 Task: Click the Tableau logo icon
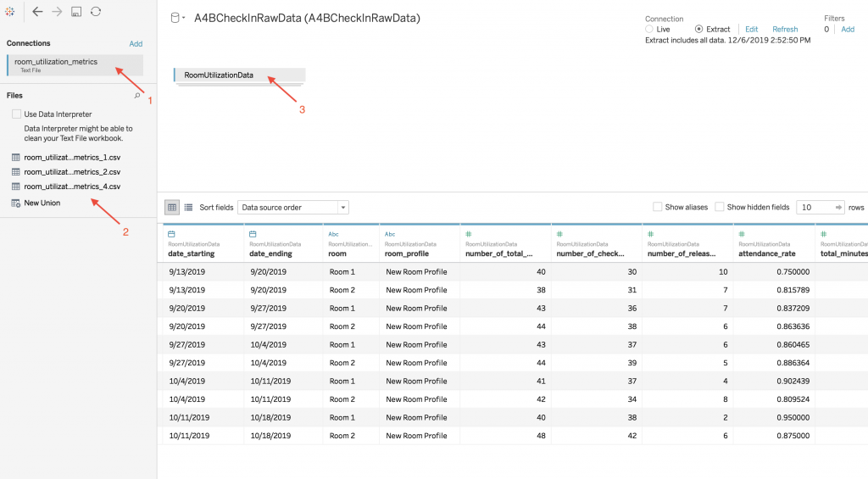(x=10, y=12)
